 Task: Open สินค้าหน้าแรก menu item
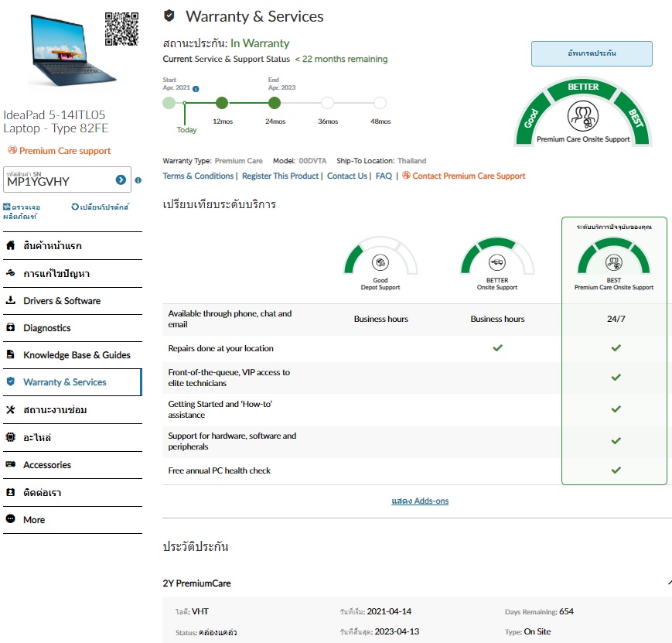pyautogui.click(x=73, y=246)
